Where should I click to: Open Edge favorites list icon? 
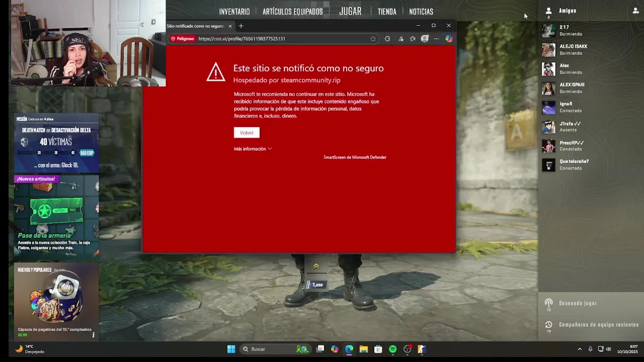pyautogui.click(x=413, y=39)
